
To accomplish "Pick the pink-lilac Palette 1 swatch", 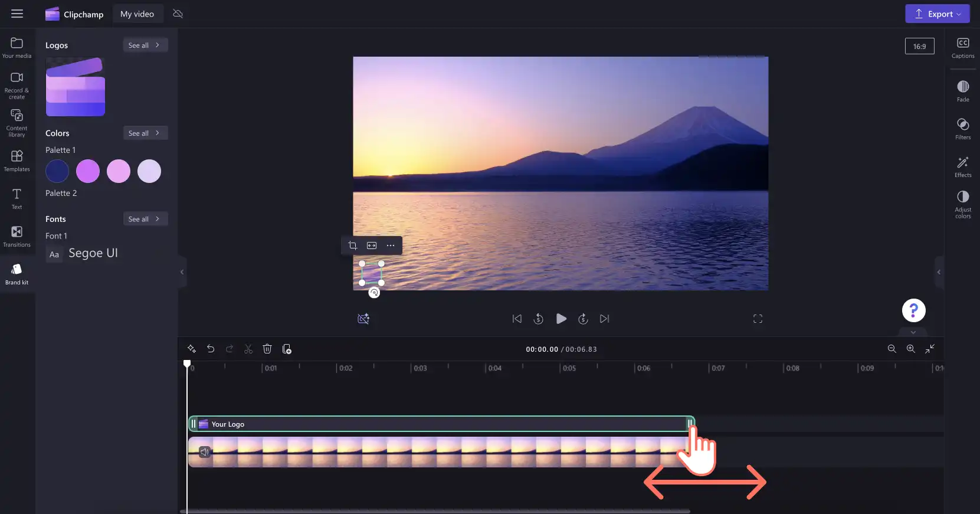I will coord(119,171).
